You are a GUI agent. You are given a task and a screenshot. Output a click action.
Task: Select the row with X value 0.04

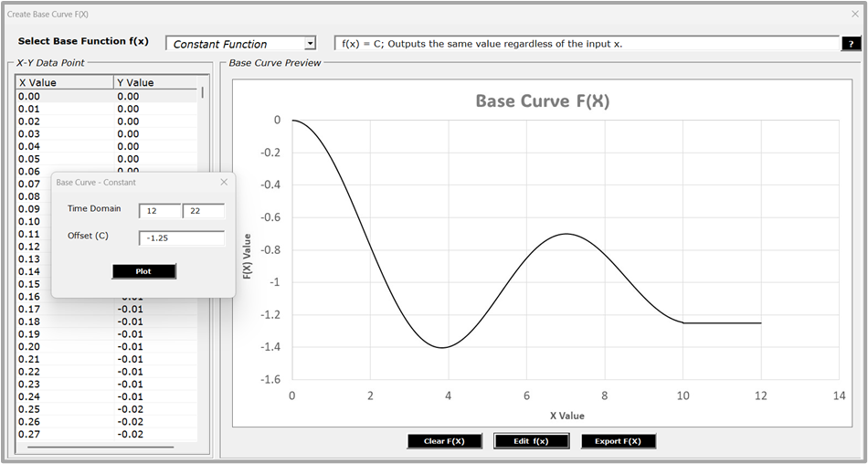coord(106,146)
